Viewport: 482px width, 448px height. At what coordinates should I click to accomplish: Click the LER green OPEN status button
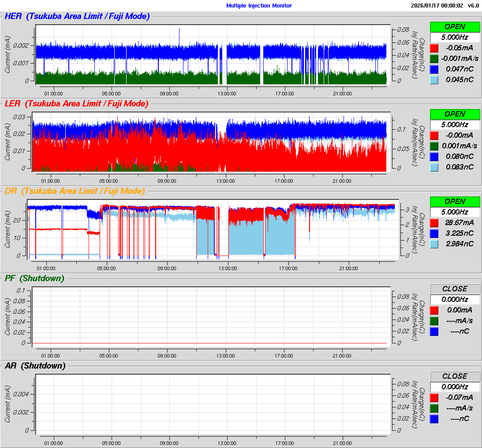point(455,114)
